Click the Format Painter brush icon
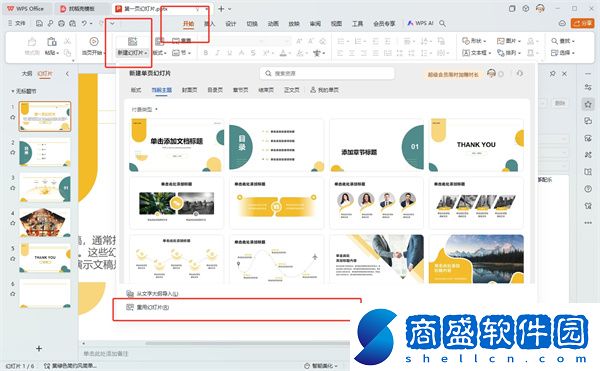Screen dimensions: 600x371 (32, 41)
